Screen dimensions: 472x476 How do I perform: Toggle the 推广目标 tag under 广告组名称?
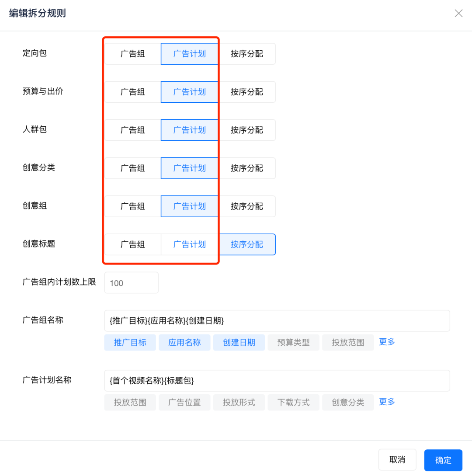point(130,342)
